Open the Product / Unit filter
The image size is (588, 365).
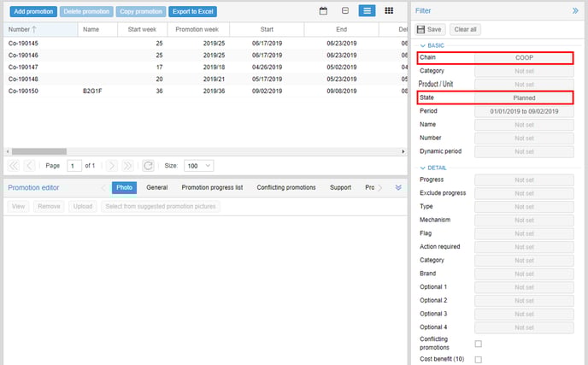pos(524,85)
